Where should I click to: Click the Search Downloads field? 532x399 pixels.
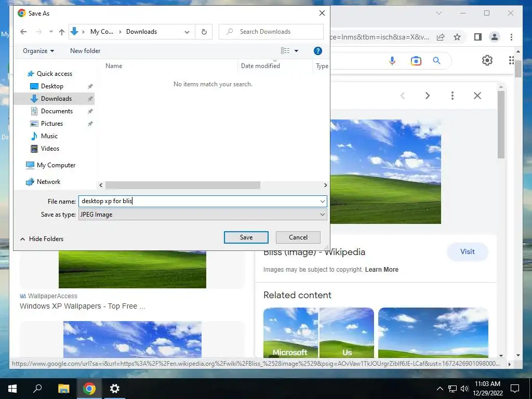click(271, 32)
